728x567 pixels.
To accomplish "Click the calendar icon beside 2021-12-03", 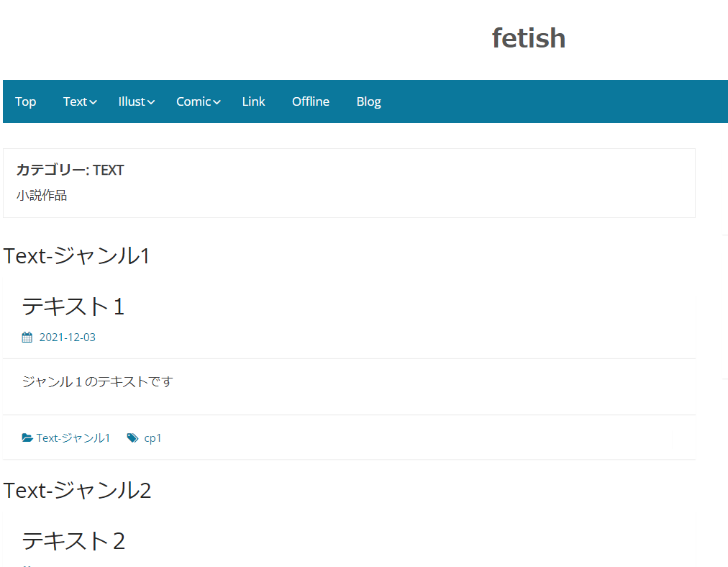I will click(27, 337).
